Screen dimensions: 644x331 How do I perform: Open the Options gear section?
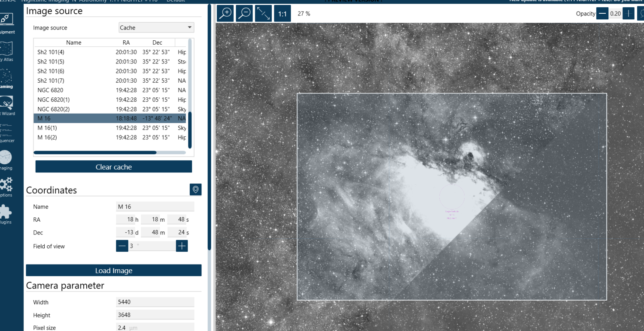[x=6, y=187]
